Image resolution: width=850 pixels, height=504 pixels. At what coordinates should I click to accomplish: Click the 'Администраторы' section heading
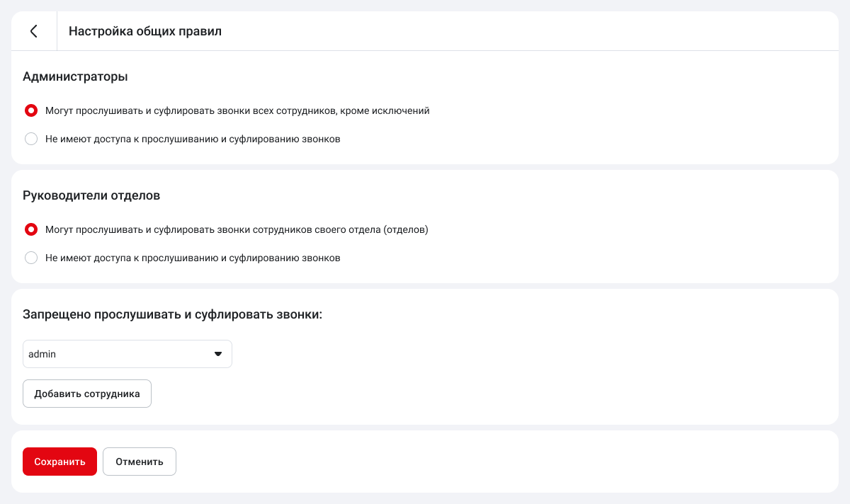[75, 76]
